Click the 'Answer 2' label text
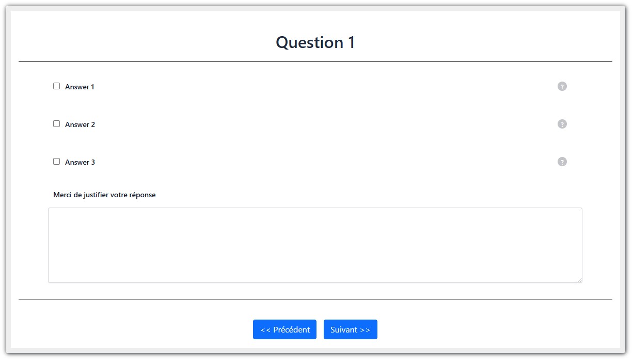This screenshot has width=633, height=364. pos(80,124)
